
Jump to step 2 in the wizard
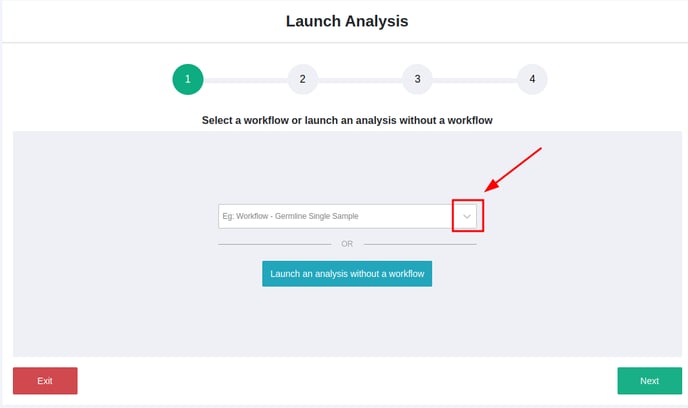(x=303, y=79)
